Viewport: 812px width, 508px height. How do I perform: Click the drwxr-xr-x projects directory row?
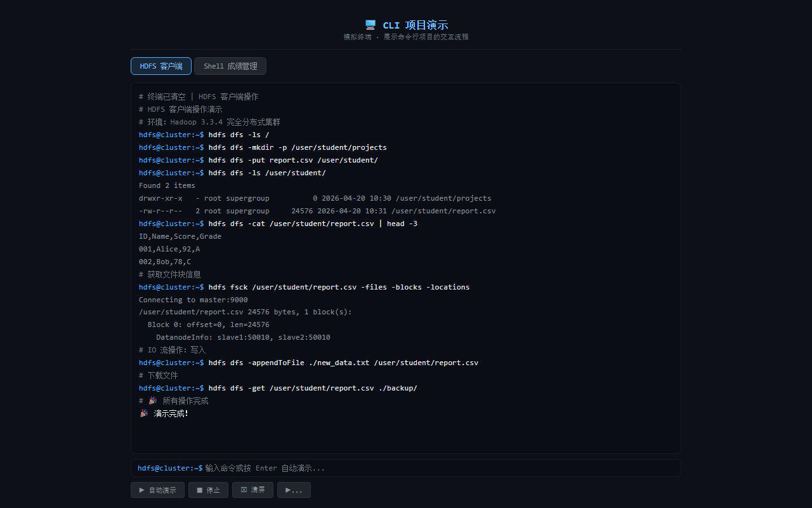tap(315, 198)
